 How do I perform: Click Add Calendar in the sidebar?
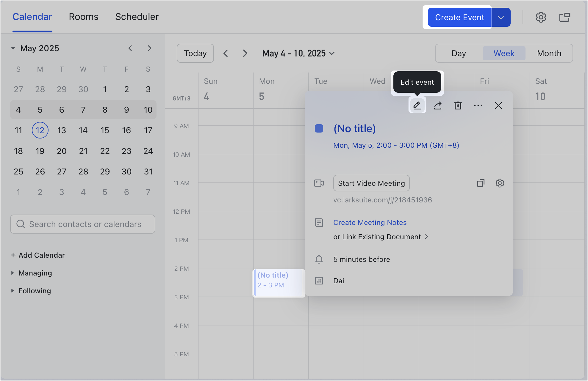[38, 255]
